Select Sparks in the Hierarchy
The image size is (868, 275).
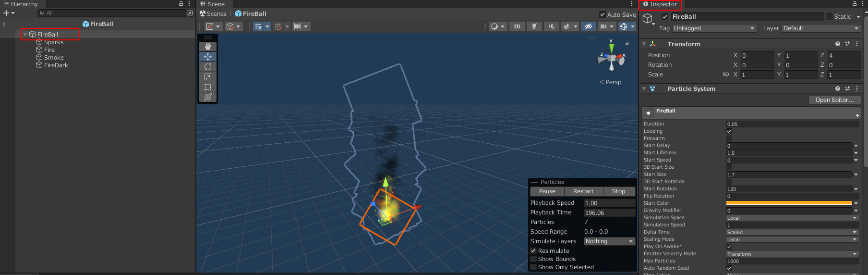[53, 42]
